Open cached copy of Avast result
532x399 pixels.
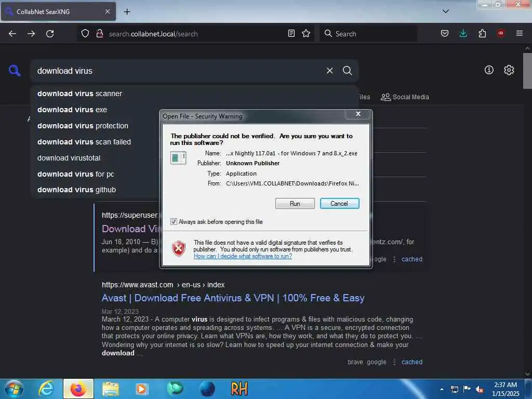pyautogui.click(x=412, y=362)
